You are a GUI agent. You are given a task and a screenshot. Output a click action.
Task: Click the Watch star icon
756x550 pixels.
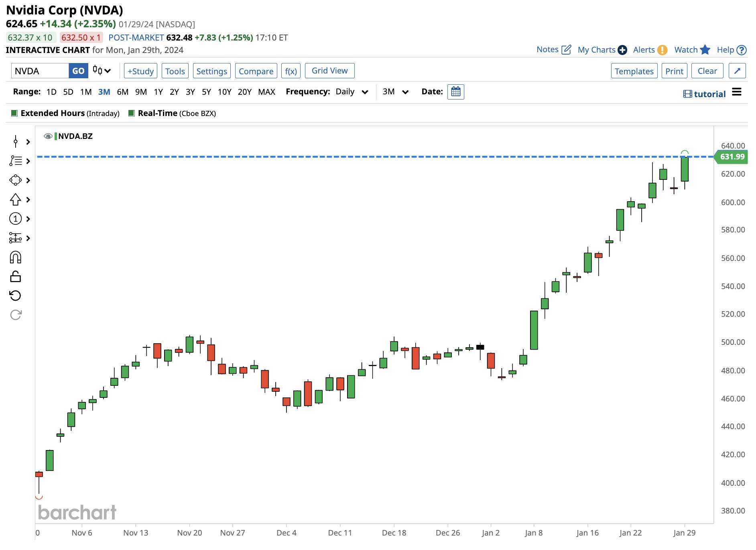pos(705,50)
